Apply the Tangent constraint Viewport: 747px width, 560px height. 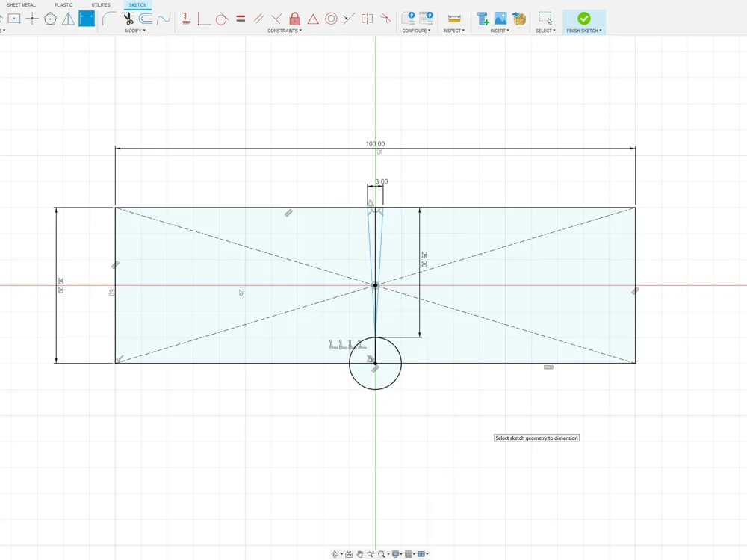[x=222, y=19]
